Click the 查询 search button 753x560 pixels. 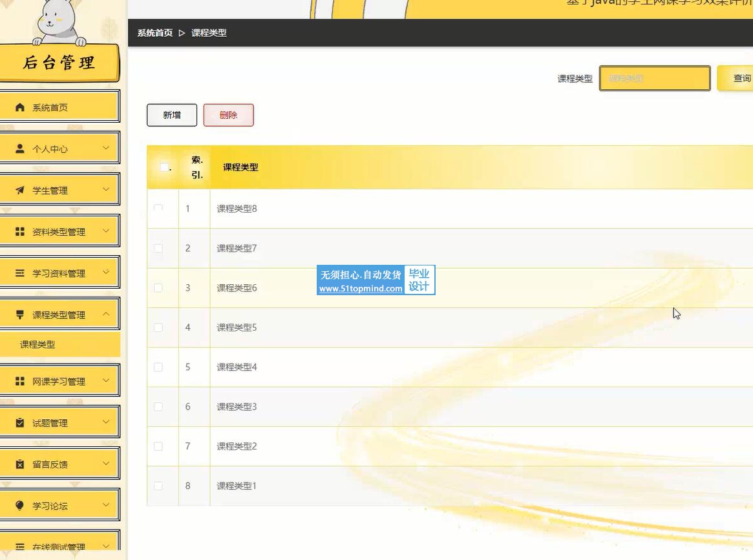pyautogui.click(x=735, y=78)
